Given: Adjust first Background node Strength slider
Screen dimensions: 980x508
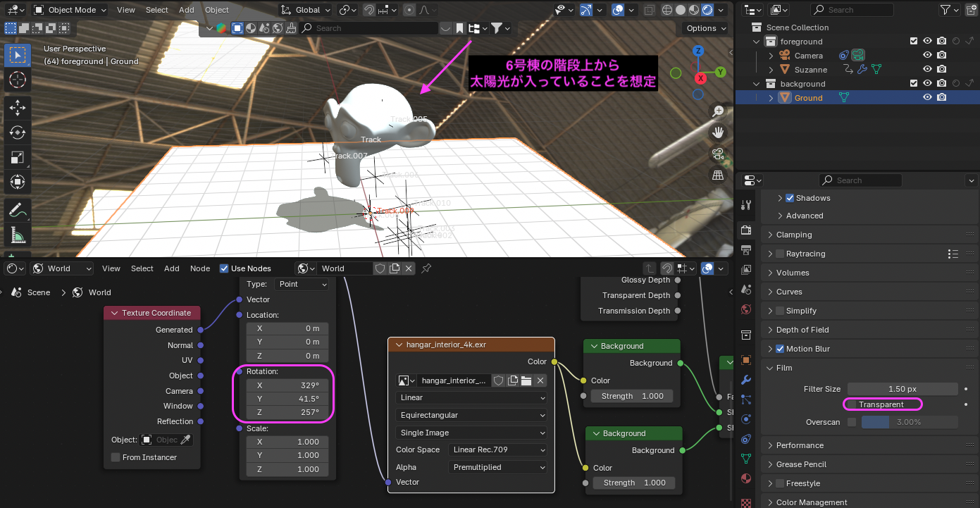Looking at the screenshot, I should 633,396.
